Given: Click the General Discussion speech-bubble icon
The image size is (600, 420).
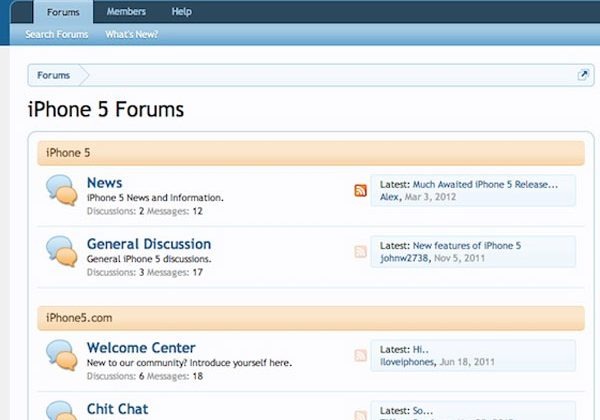Looking at the screenshot, I should tap(62, 251).
